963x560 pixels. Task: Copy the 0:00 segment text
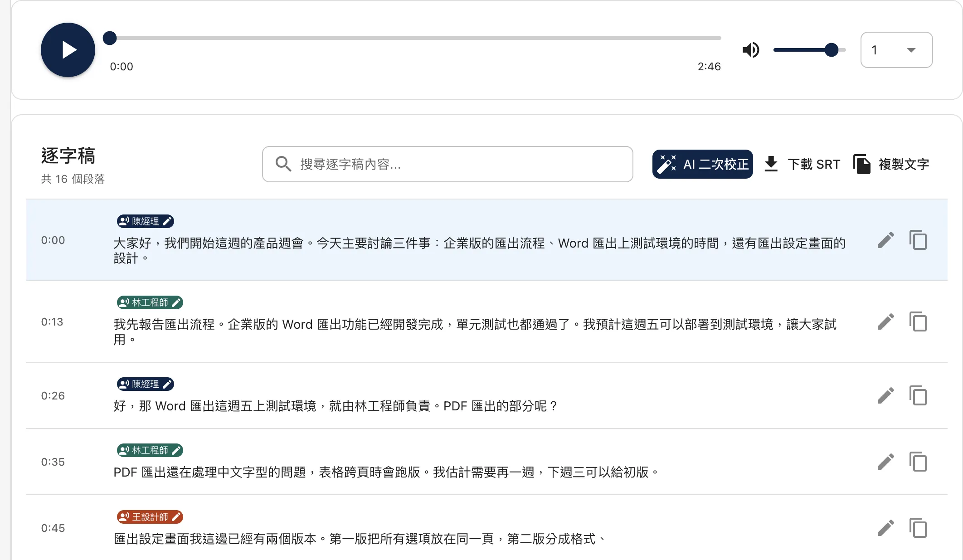[x=918, y=240]
